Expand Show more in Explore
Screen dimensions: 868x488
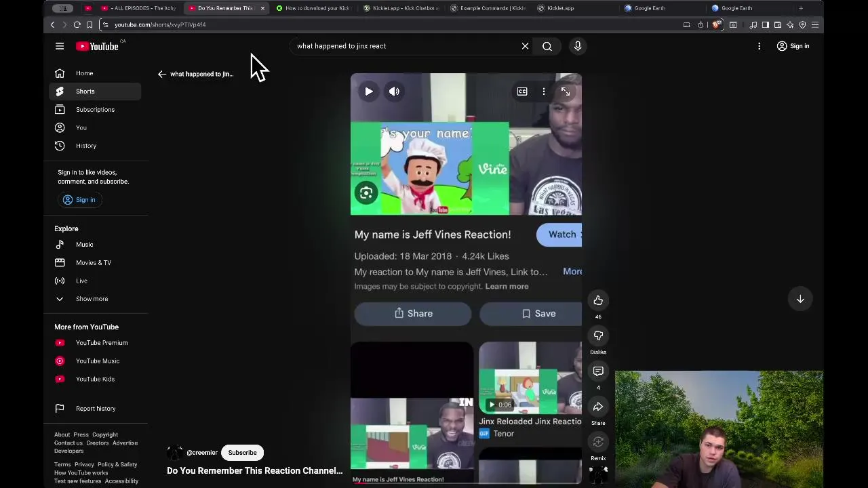pyautogui.click(x=95, y=299)
